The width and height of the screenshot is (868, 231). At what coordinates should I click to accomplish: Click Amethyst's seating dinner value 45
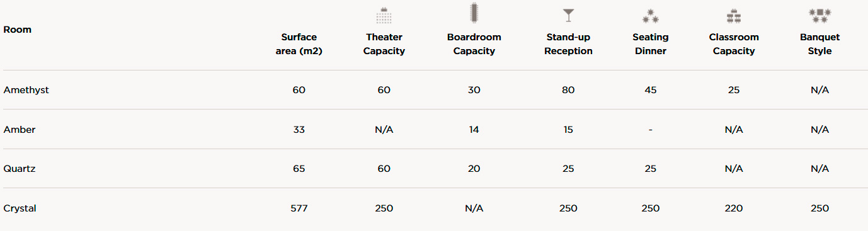[651, 90]
